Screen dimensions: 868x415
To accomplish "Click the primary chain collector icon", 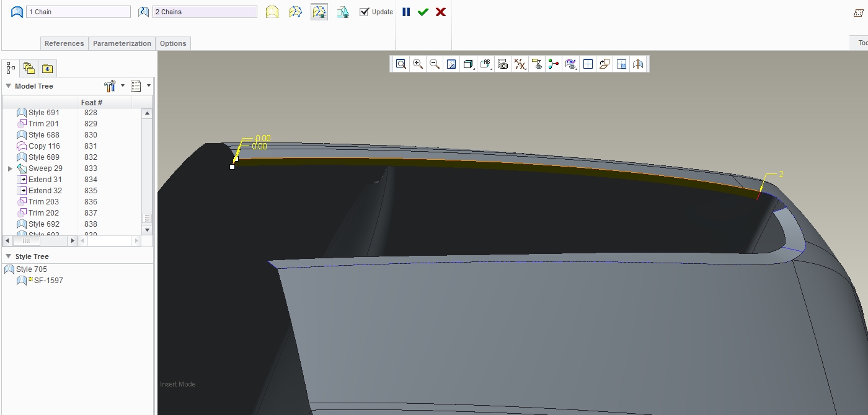I will click(17, 12).
